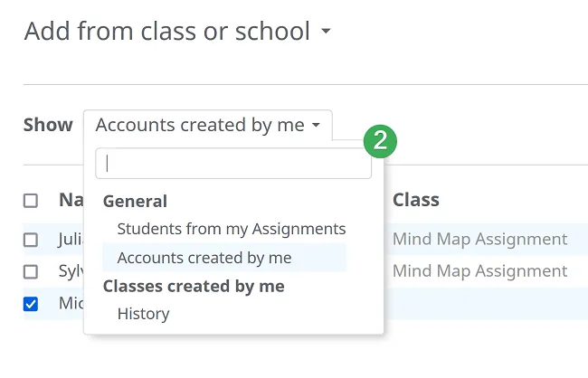Open the "Add from class or school" dropdown
The width and height of the screenshot is (588, 378).
pos(167,32)
